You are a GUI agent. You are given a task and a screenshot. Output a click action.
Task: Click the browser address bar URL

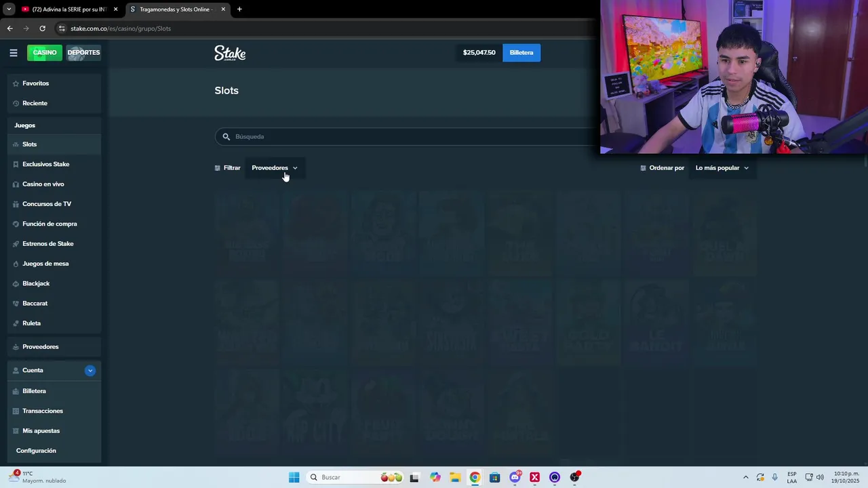pos(121,28)
